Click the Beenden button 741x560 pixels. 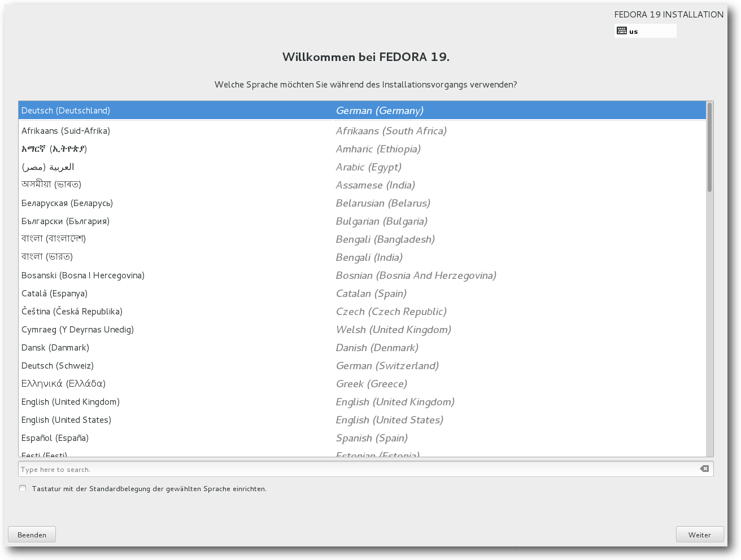point(32,535)
